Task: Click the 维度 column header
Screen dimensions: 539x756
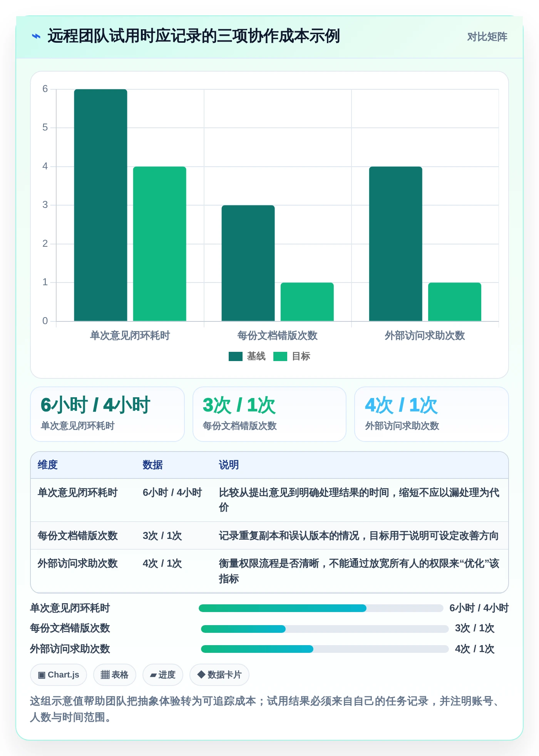Action: (x=48, y=465)
